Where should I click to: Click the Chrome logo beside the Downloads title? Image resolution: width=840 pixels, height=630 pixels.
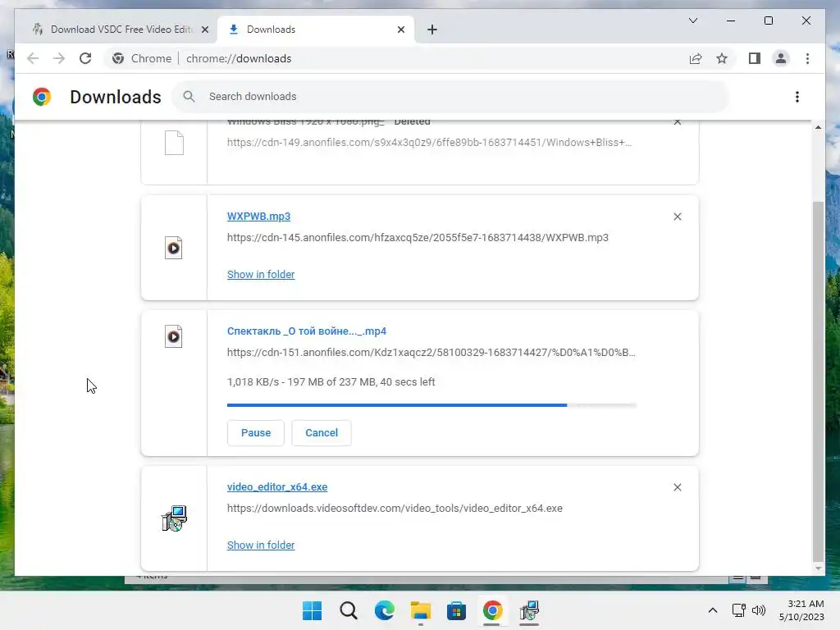[x=42, y=97]
